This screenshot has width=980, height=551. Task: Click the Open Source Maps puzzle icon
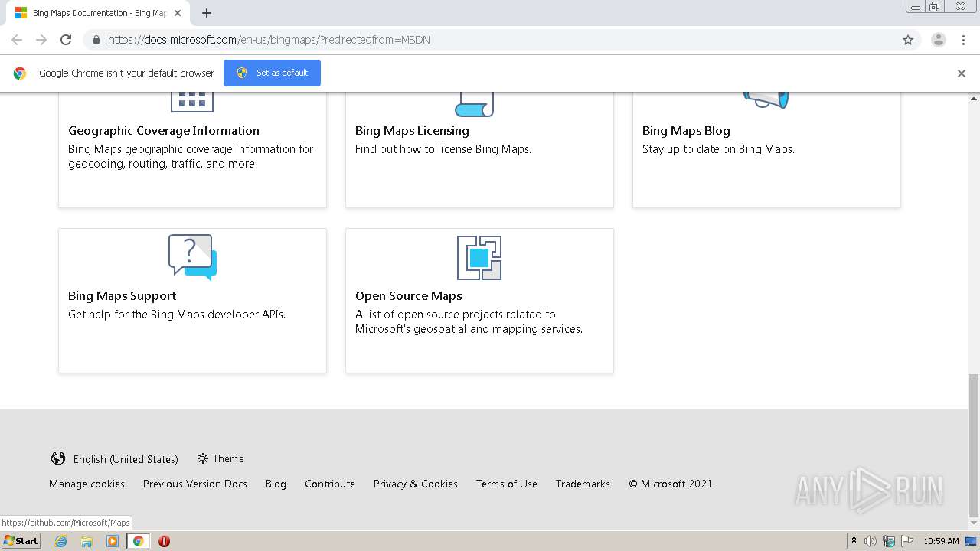coord(479,258)
